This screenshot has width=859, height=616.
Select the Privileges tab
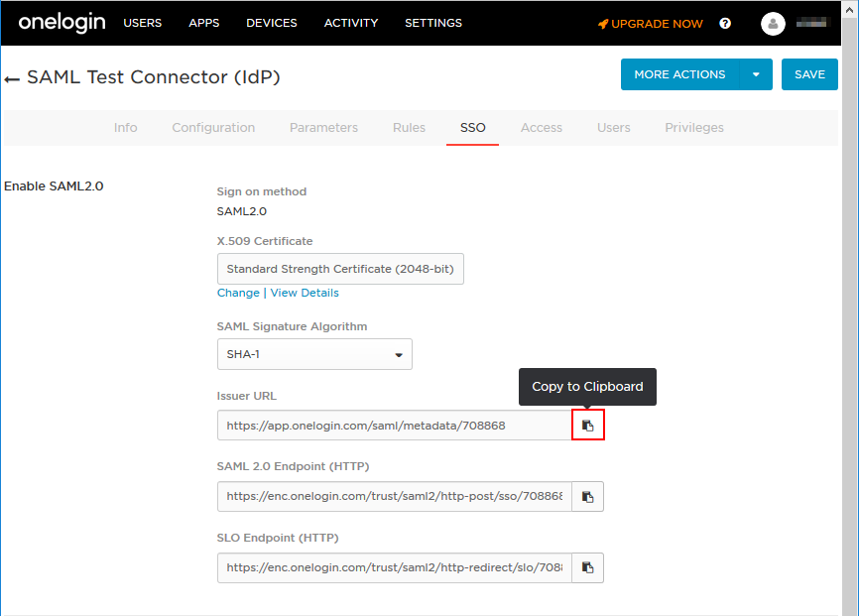(693, 128)
